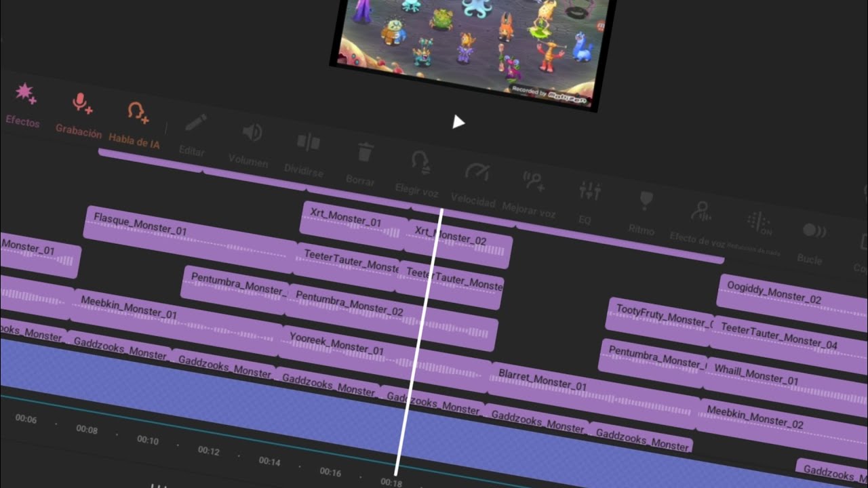This screenshot has width=868, height=488.
Task: Select the Flasque_Monster_01 clip
Action: [x=191, y=238]
